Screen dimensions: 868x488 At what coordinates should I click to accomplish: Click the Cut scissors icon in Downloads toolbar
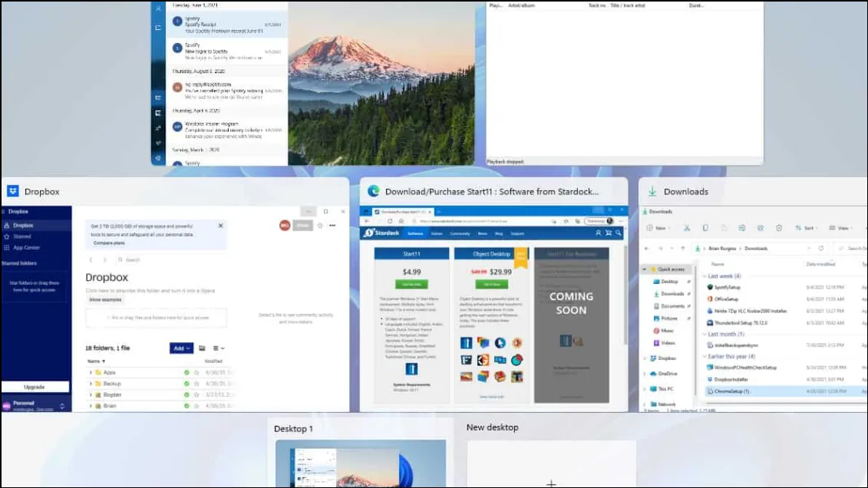click(x=686, y=228)
